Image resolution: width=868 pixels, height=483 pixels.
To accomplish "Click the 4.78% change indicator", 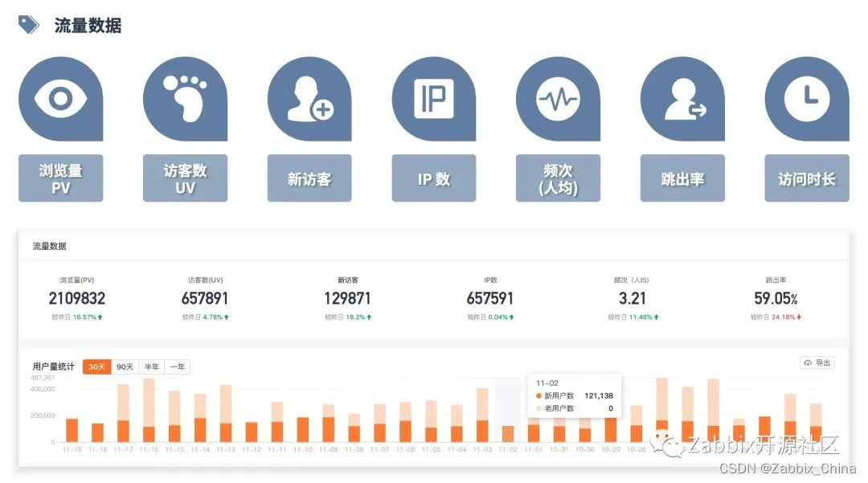I will (x=215, y=317).
